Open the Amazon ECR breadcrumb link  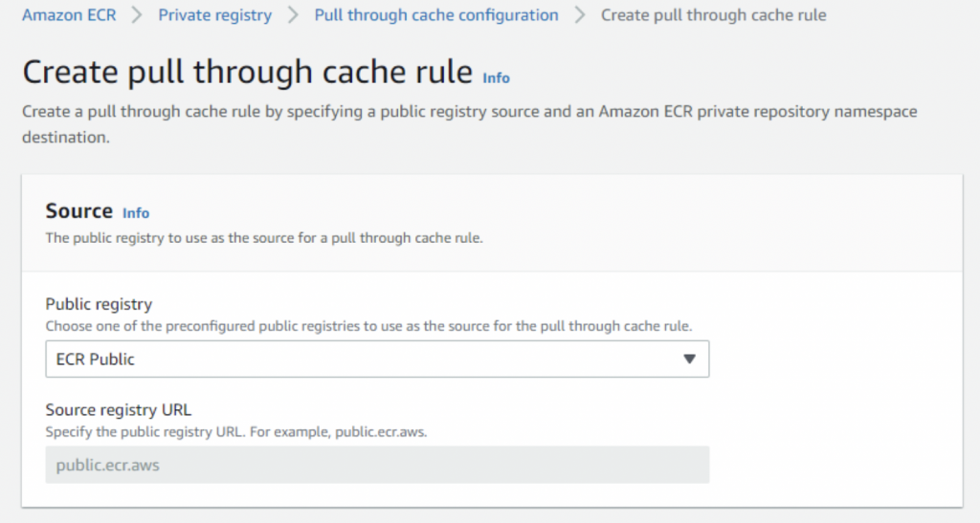click(69, 15)
